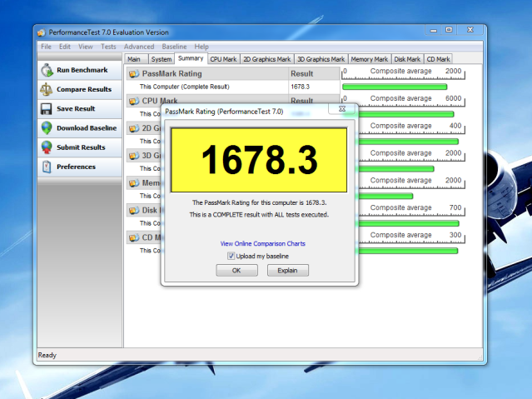Image resolution: width=532 pixels, height=399 pixels.
Task: Click the PassMark Rating header icon
Action: point(134,73)
